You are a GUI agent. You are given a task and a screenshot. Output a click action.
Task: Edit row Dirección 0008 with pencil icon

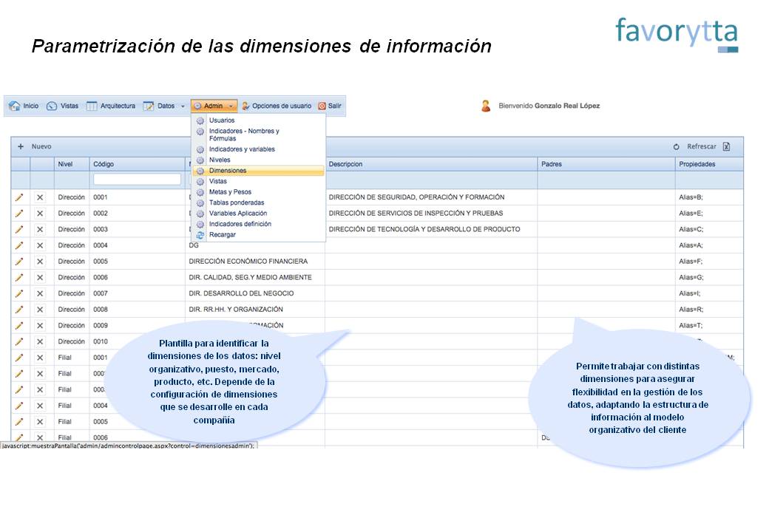[19, 310]
